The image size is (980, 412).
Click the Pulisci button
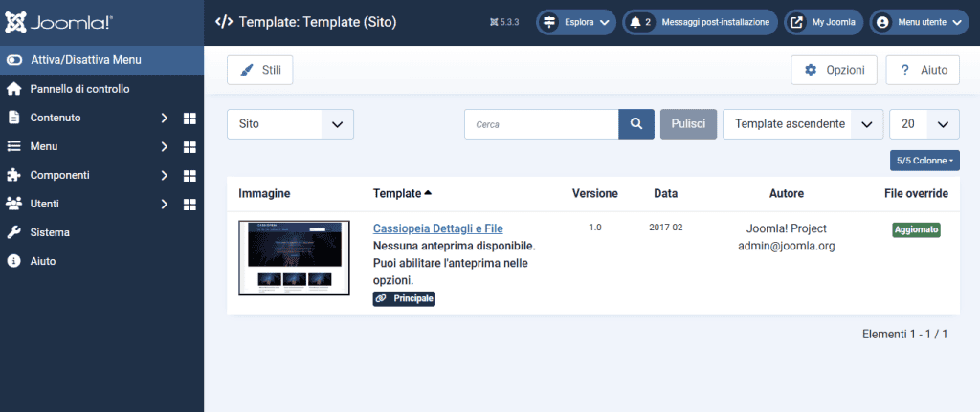(x=689, y=124)
